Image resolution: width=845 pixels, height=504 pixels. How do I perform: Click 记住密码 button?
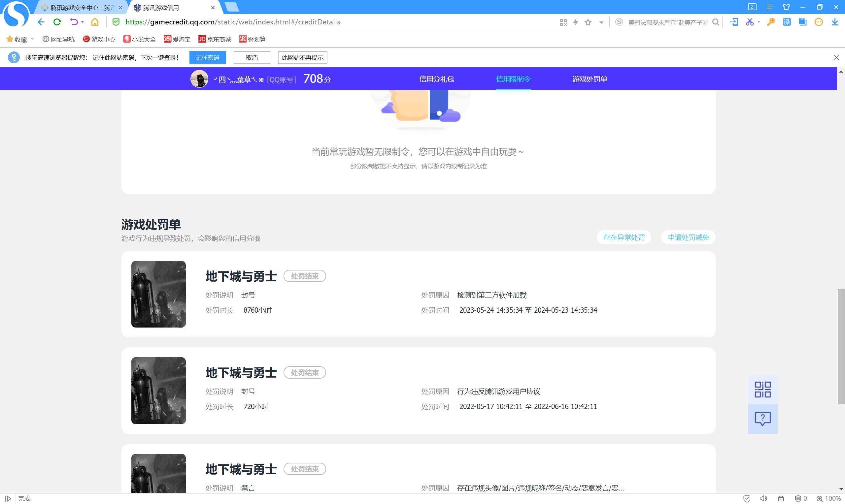pos(208,58)
